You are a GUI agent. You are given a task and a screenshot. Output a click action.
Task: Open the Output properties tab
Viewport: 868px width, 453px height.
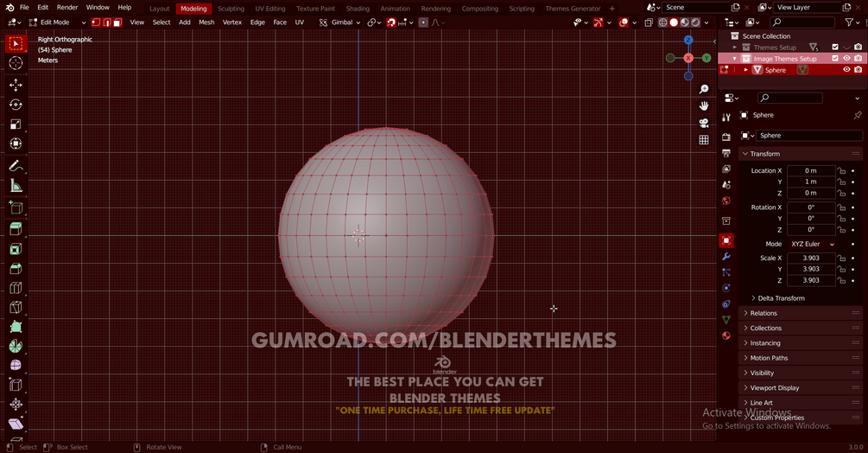point(726,153)
